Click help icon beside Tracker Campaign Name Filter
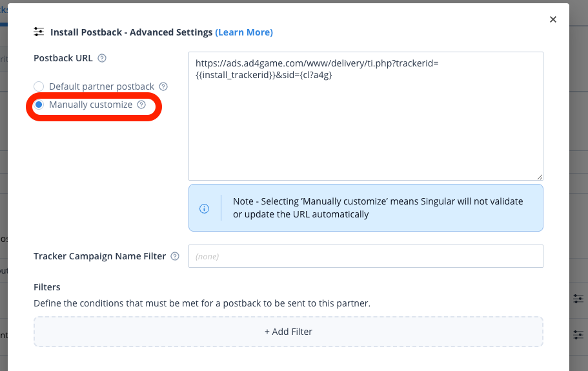 pos(175,256)
